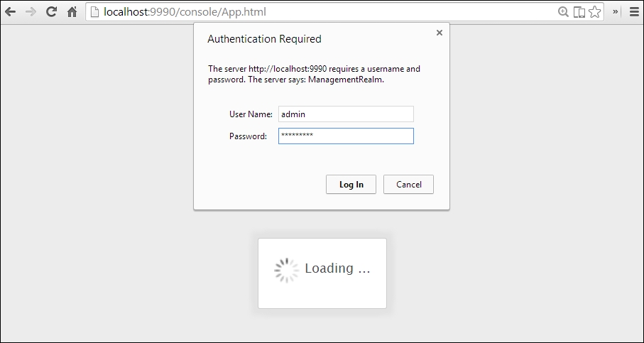Click the Authentication Required title text
The height and width of the screenshot is (343, 644).
[x=265, y=39]
